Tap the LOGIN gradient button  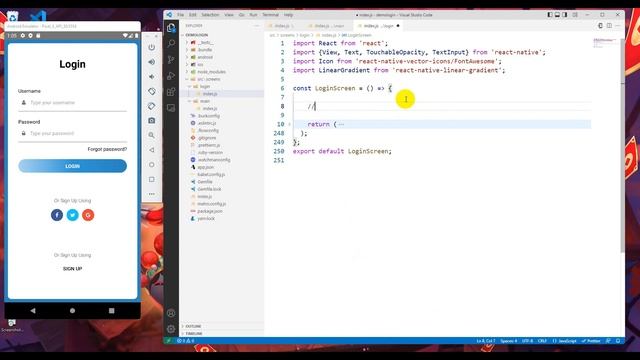tap(72, 166)
